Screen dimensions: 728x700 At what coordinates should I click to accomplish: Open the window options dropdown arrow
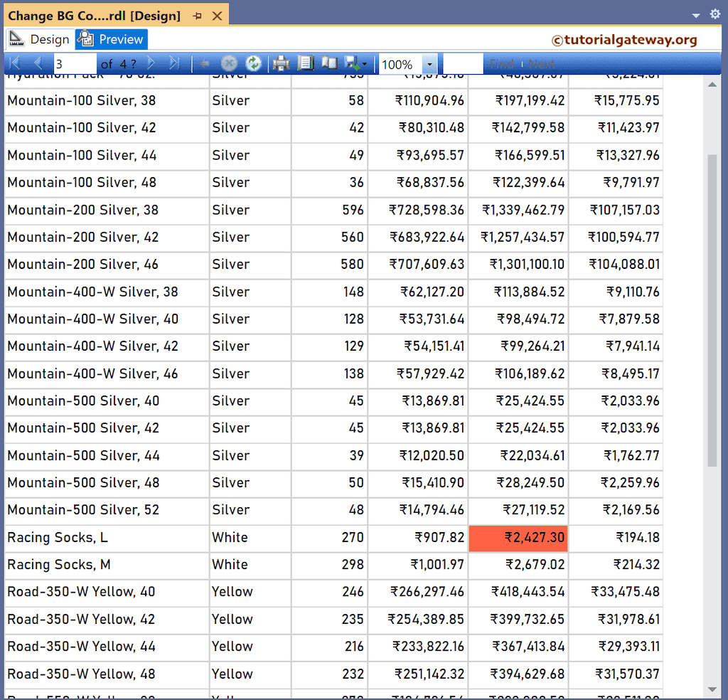[x=696, y=15]
